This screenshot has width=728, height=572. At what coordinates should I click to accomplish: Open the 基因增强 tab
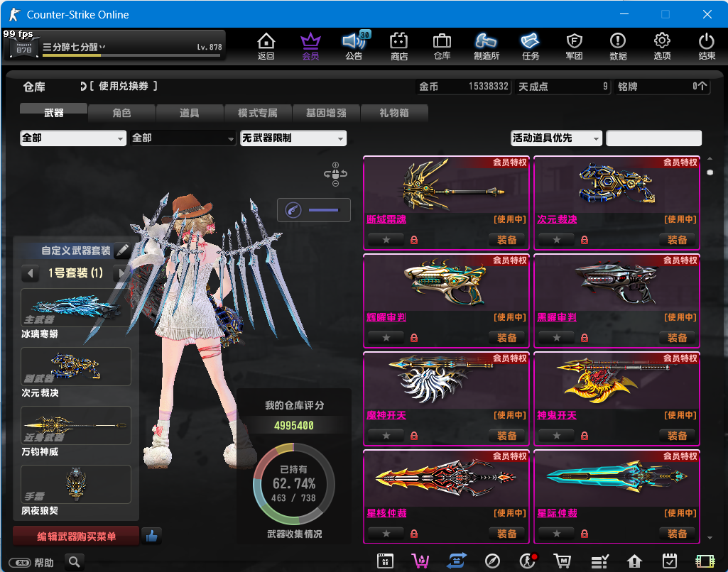click(326, 113)
